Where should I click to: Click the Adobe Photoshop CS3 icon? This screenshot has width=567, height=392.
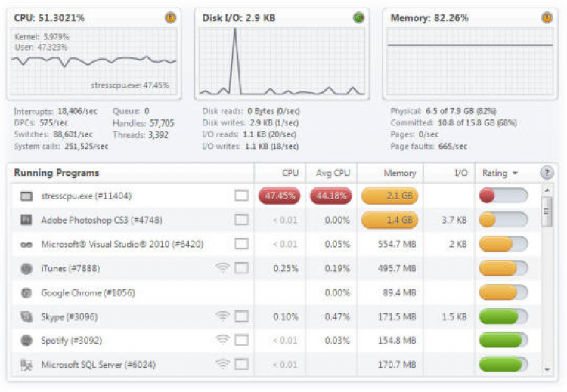coord(26,220)
